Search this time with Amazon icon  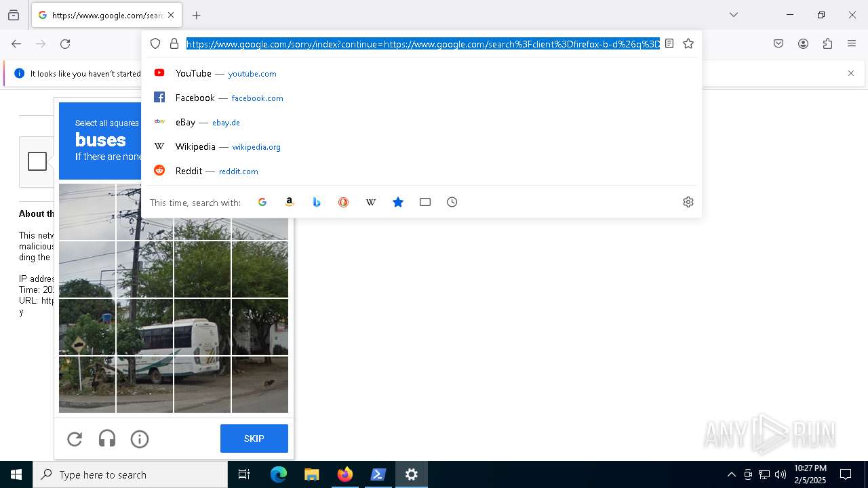pyautogui.click(x=290, y=202)
